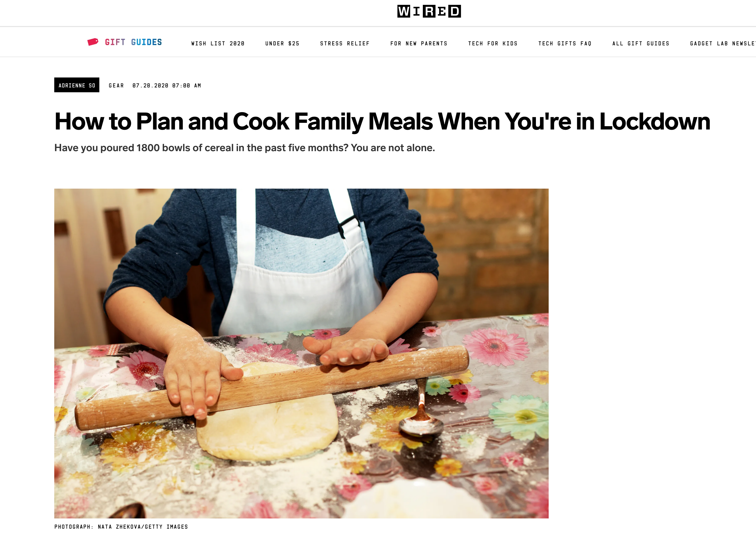Click the word GIFT in red
Viewport: 756px width, 547px height.
pyautogui.click(x=115, y=42)
